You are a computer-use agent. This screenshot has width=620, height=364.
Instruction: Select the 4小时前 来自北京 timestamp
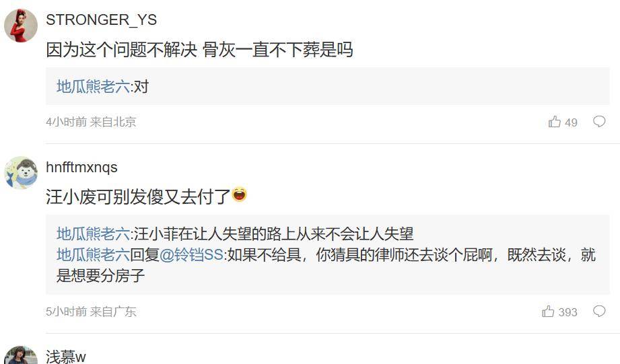(x=91, y=122)
